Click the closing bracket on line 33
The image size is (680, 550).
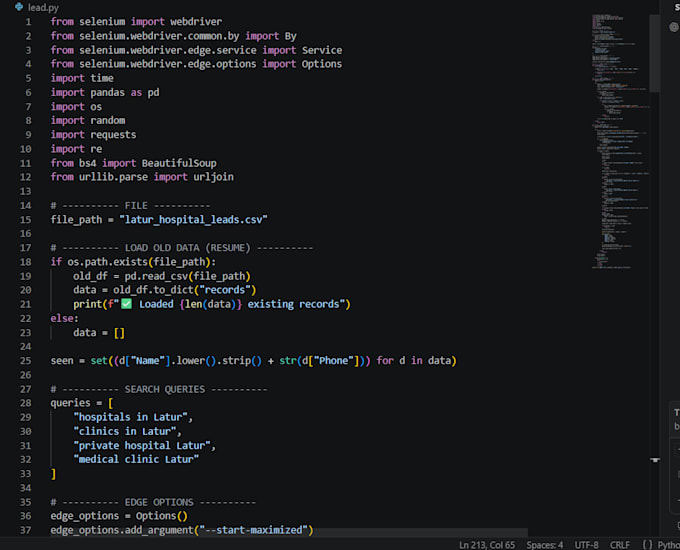(x=53, y=474)
